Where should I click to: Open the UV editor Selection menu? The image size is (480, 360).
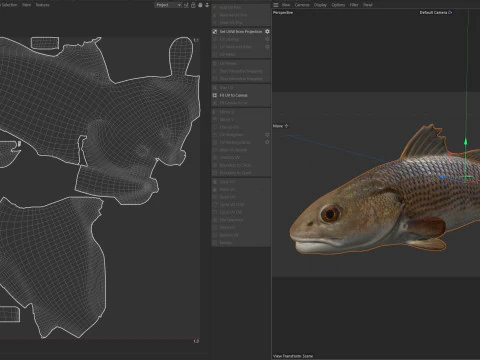9,5
